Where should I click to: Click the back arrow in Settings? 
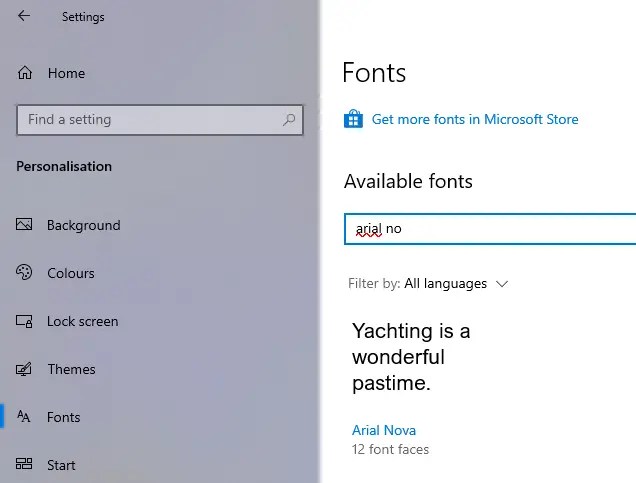pyautogui.click(x=24, y=16)
